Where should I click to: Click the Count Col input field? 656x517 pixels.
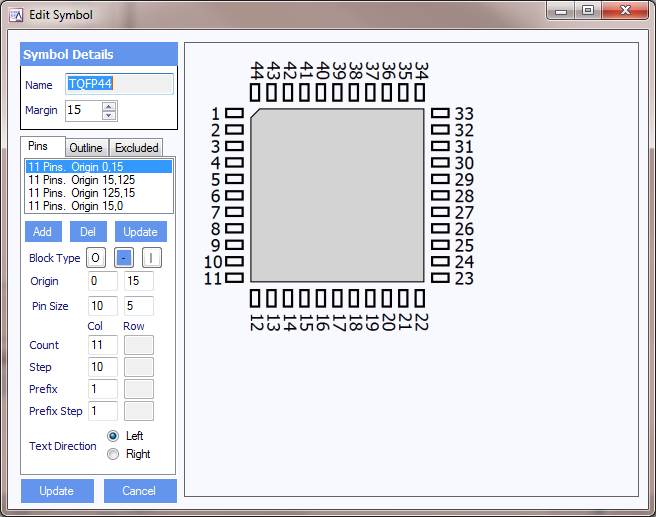tap(103, 345)
